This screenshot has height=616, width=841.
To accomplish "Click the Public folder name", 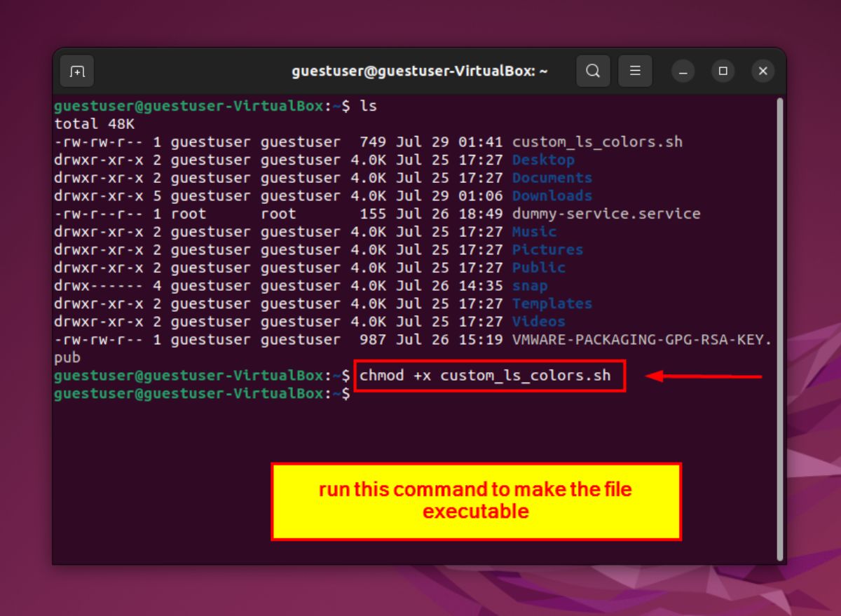I will tap(539, 267).
